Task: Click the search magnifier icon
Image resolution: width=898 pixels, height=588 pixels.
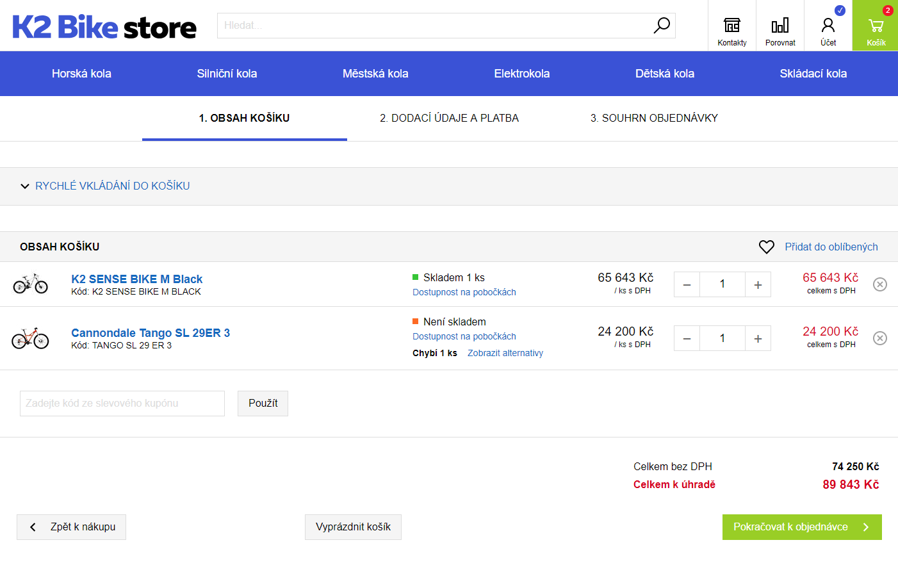Action: point(661,25)
